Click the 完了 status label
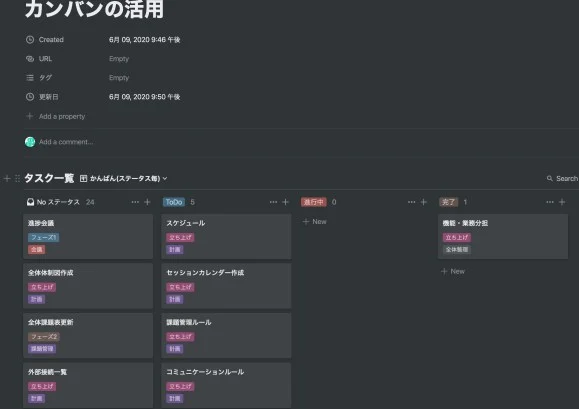Image resolution: width=579 pixels, height=409 pixels. (x=449, y=202)
